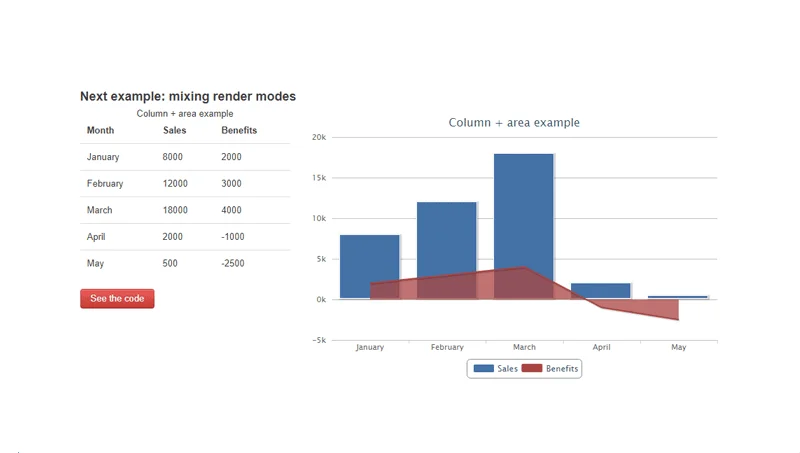The image size is (800, 453).
Task: Click the February sales column bar
Action: click(446, 235)
